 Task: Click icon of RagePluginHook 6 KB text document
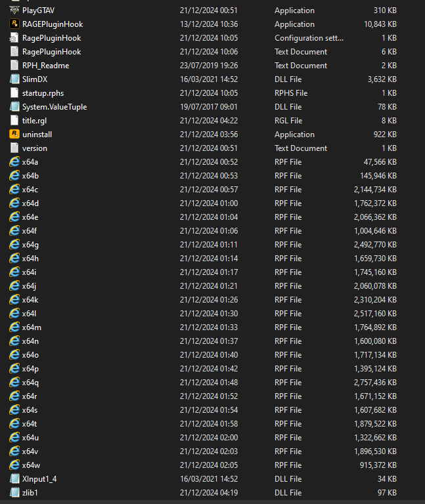(14, 52)
